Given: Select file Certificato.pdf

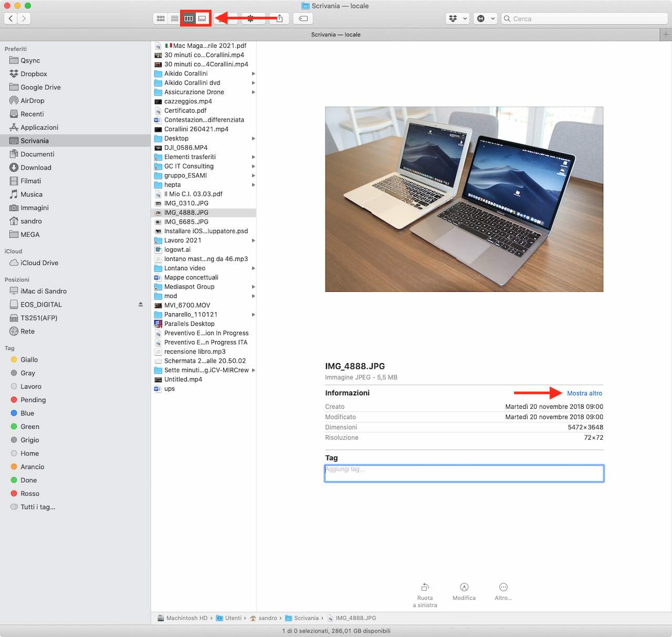Looking at the screenshot, I should (185, 111).
